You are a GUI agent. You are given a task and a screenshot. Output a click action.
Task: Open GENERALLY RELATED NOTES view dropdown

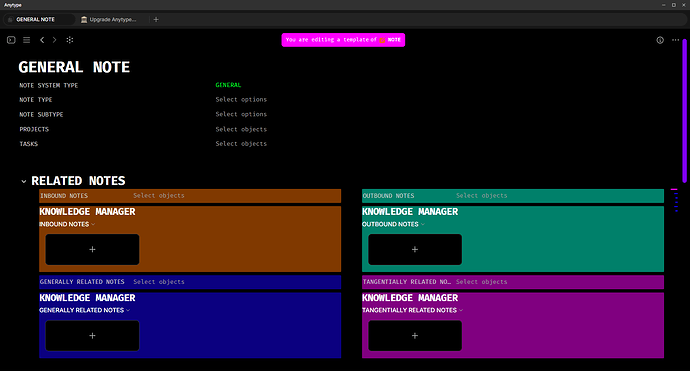click(84, 310)
